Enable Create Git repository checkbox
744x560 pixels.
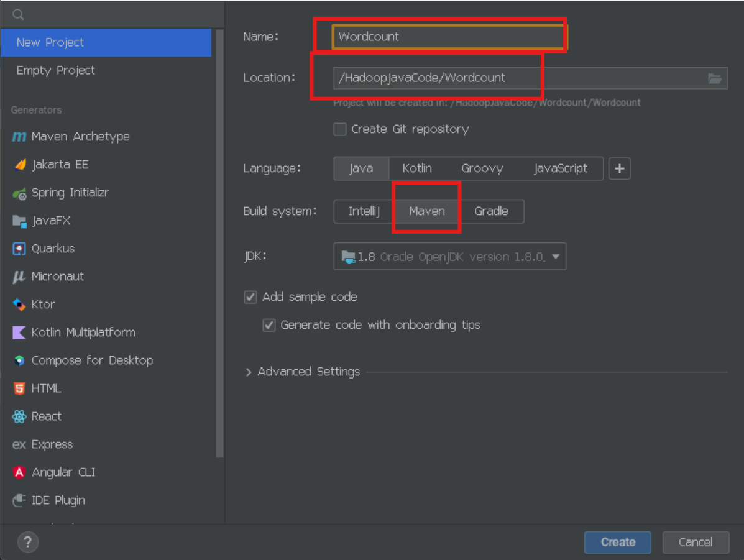(x=340, y=129)
